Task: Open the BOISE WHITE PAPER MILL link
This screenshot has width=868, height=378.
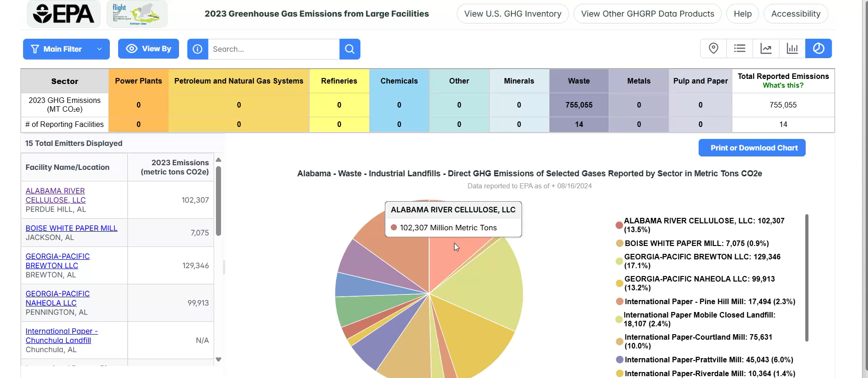Action: tap(72, 228)
